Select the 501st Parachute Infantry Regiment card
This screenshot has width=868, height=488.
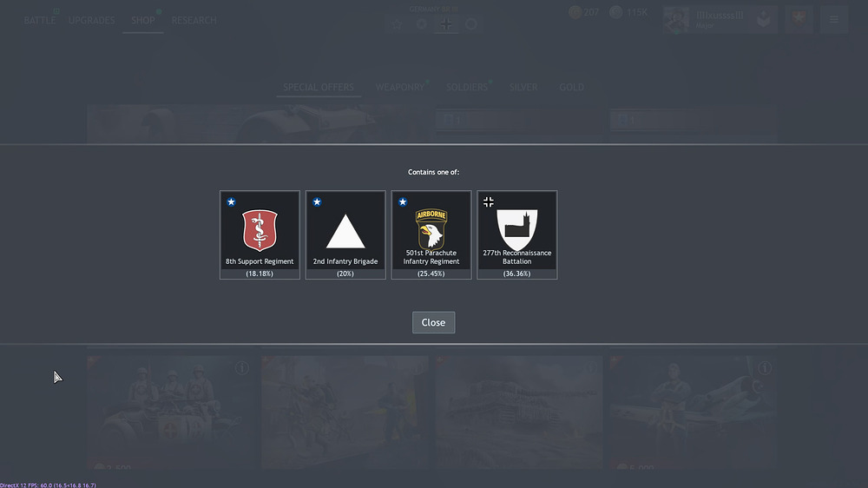(x=431, y=234)
